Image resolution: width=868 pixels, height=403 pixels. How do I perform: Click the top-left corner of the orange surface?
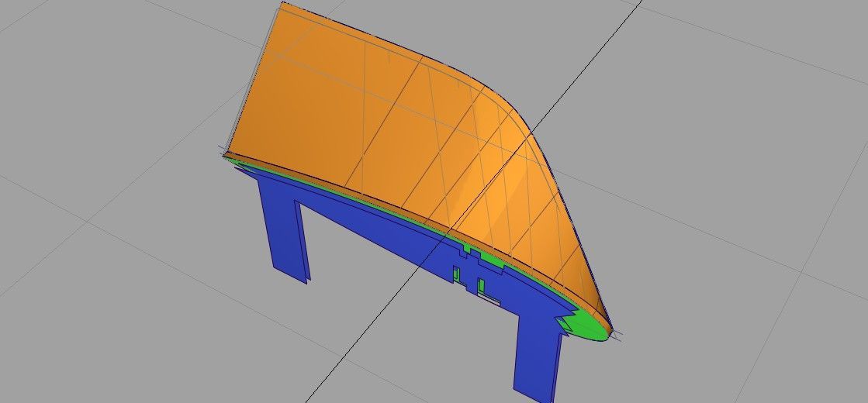tap(282, 5)
